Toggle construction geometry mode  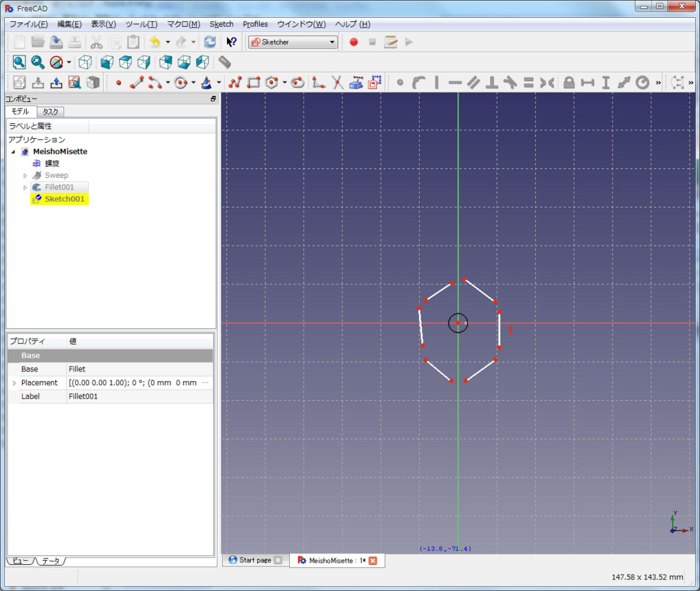[x=374, y=83]
